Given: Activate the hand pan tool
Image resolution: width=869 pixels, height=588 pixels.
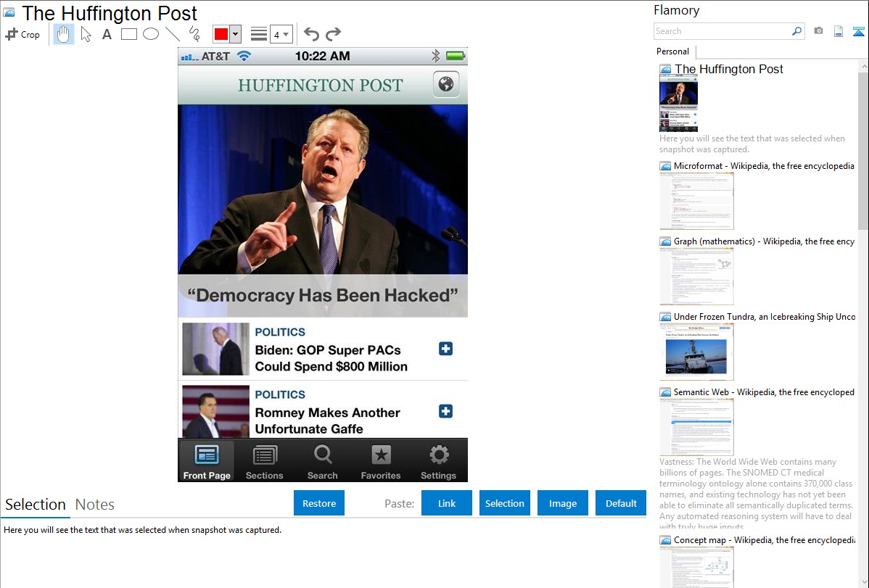Looking at the screenshot, I should (x=63, y=34).
